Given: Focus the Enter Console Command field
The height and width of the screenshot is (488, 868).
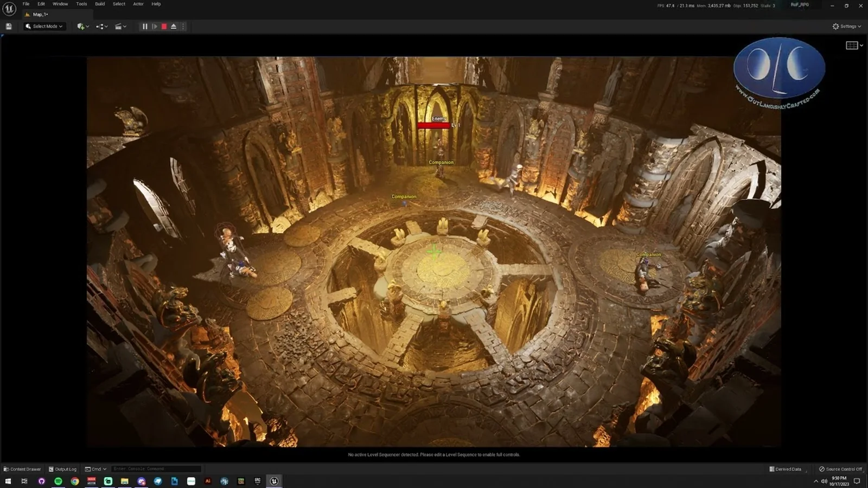Looking at the screenshot, I should pos(156,469).
